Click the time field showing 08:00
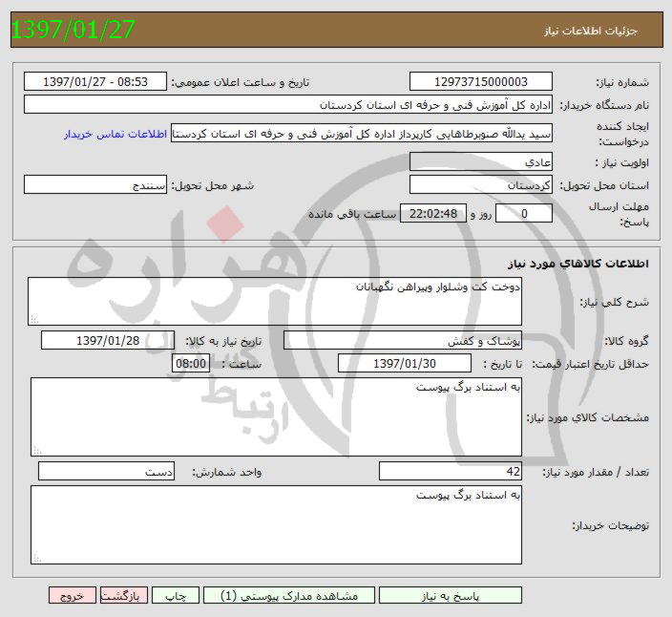The image size is (672, 617). tap(191, 363)
